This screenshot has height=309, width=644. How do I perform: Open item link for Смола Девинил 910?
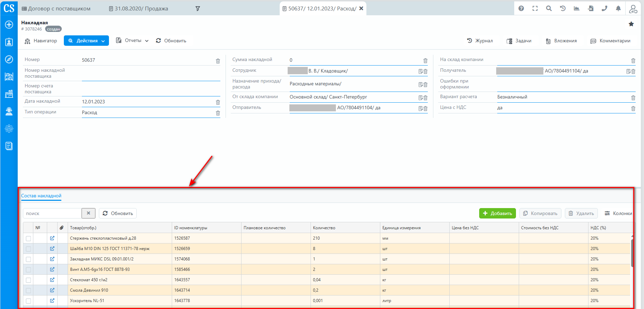tap(52, 290)
